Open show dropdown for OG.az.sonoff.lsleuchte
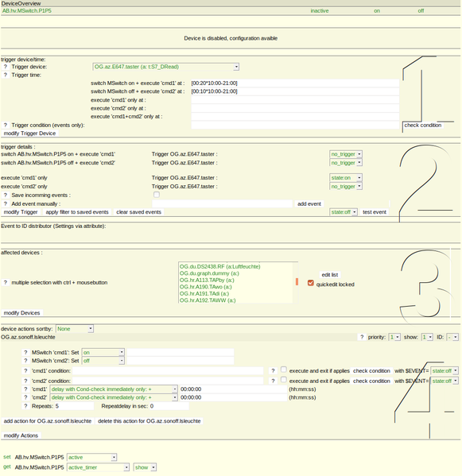The image size is (462, 476). pos(427,337)
